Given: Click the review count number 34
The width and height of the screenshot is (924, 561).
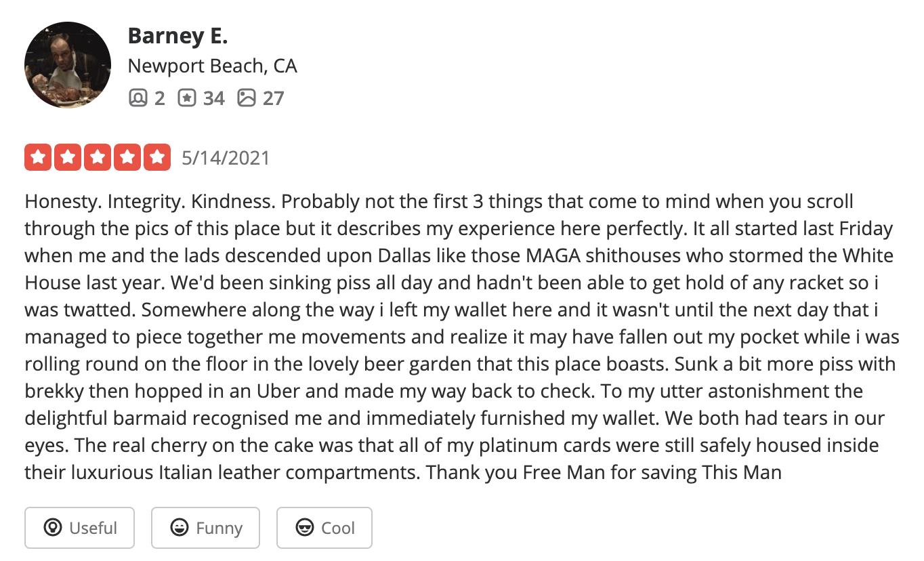Looking at the screenshot, I should (214, 98).
